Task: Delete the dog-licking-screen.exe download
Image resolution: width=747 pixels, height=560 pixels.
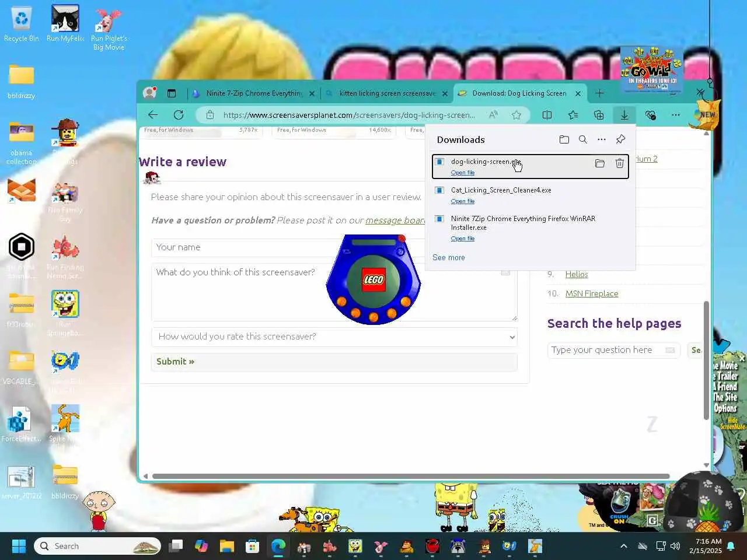Action: click(x=619, y=163)
